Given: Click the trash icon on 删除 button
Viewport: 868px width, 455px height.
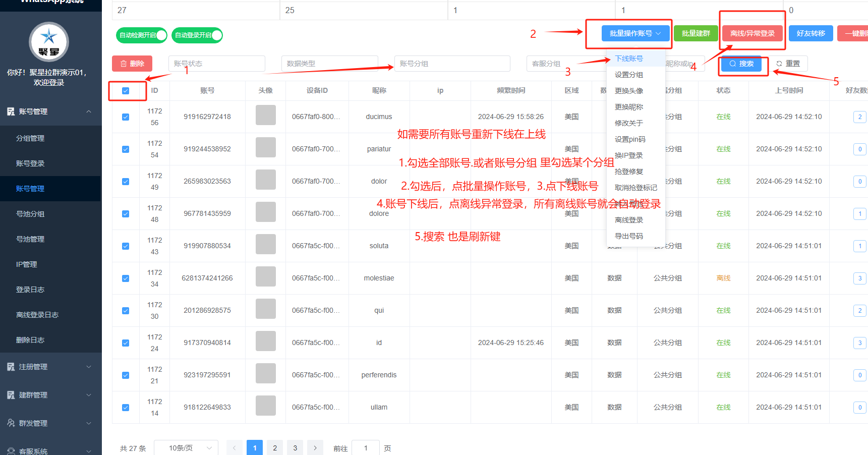Looking at the screenshot, I should click(124, 63).
